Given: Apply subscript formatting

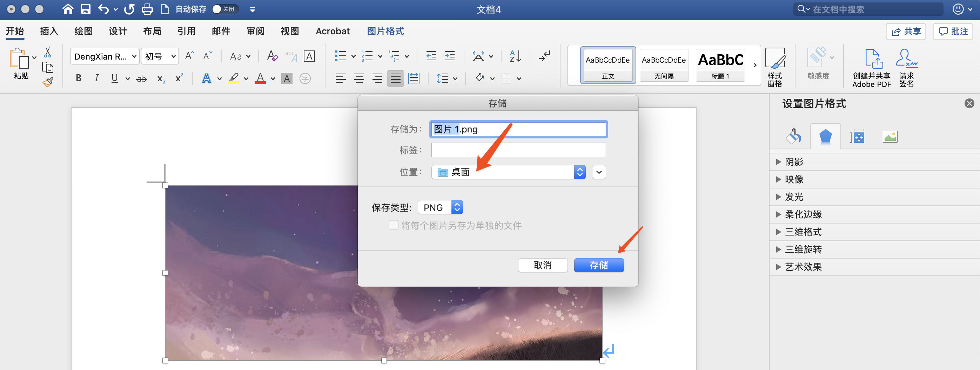Looking at the screenshot, I should [161, 78].
